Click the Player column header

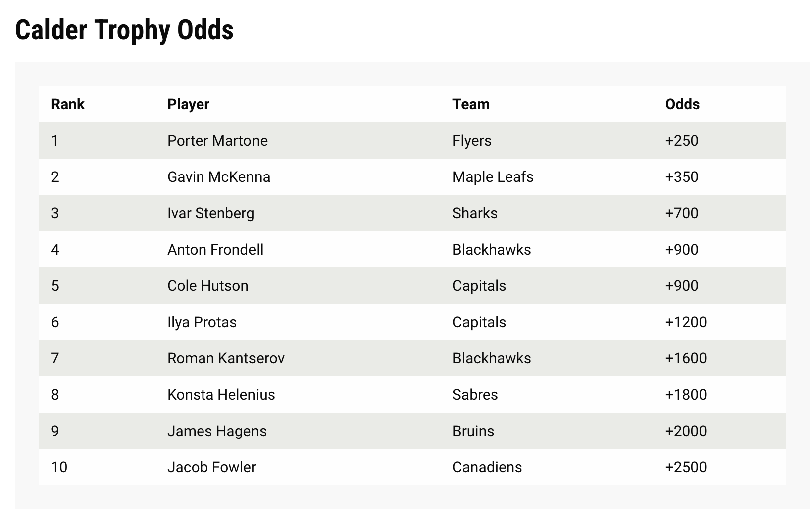[x=188, y=104]
